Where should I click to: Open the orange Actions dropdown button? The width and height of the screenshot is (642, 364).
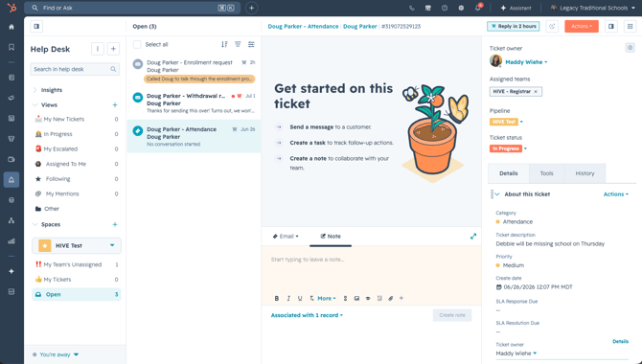tap(582, 26)
